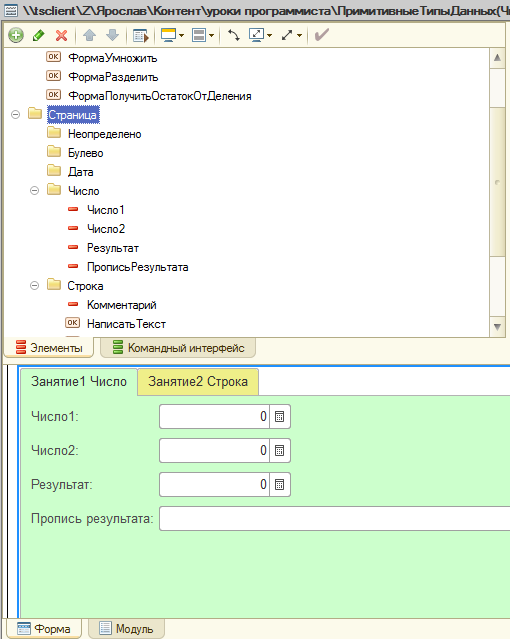
Task: Move element up with arrow icon
Action: pos(89,35)
